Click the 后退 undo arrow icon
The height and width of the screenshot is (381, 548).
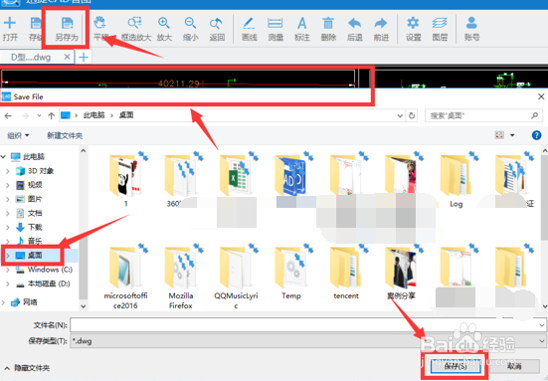tap(355, 29)
